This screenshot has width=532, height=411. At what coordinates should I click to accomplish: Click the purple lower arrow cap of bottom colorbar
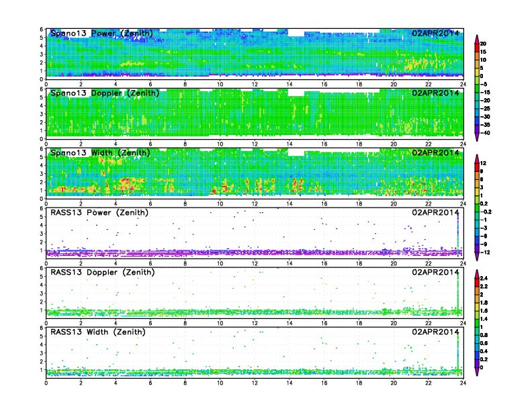point(477,371)
